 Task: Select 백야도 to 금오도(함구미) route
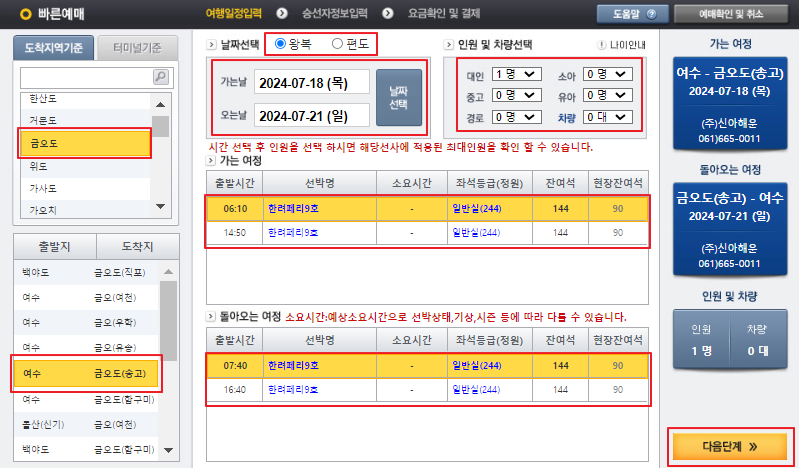pyautogui.click(x=86, y=450)
